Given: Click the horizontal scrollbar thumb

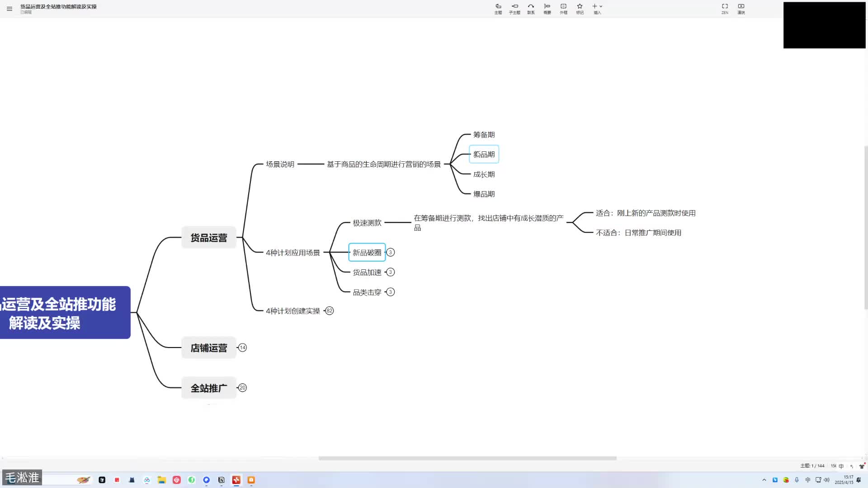Looking at the screenshot, I should pos(467,458).
